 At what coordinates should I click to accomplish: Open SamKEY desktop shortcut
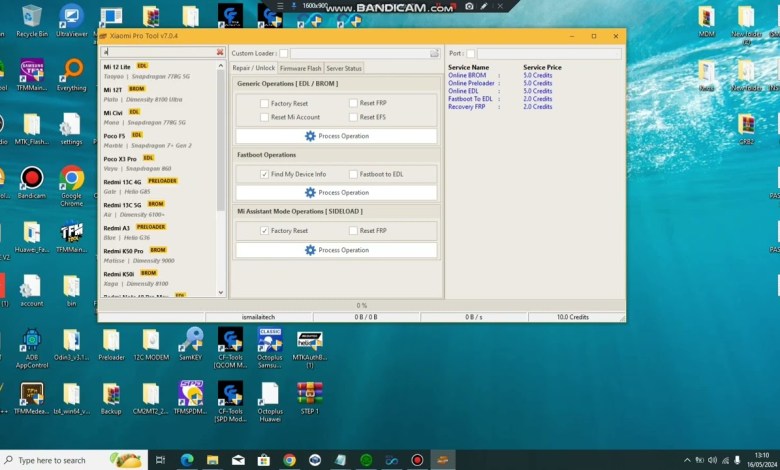[x=191, y=344]
